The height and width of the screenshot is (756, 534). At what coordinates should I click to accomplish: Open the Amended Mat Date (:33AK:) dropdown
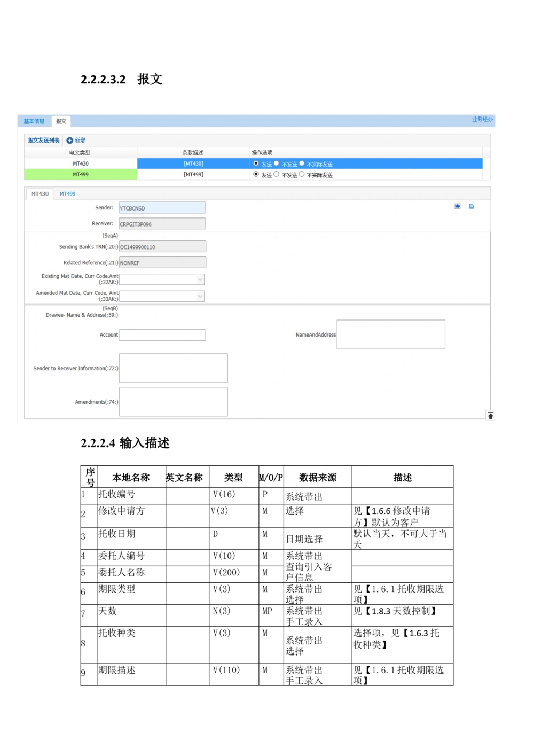199,296
